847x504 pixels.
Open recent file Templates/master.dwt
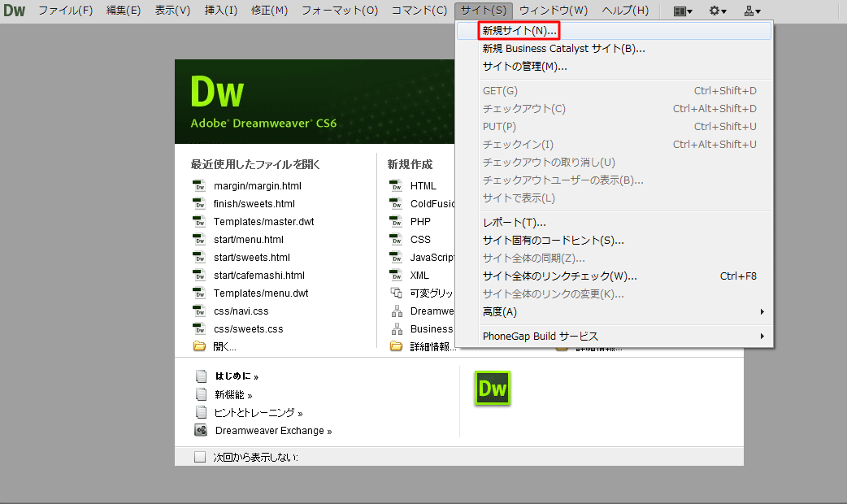click(263, 221)
